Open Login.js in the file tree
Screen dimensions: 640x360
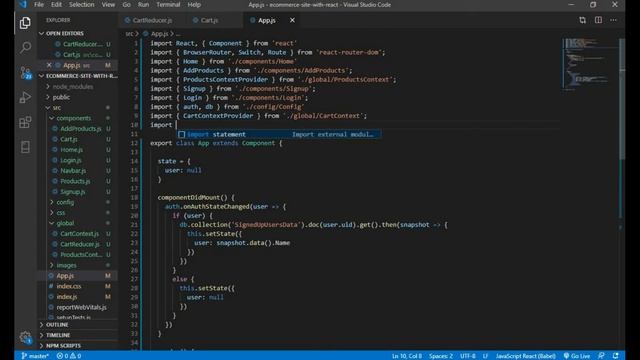[x=71, y=160]
